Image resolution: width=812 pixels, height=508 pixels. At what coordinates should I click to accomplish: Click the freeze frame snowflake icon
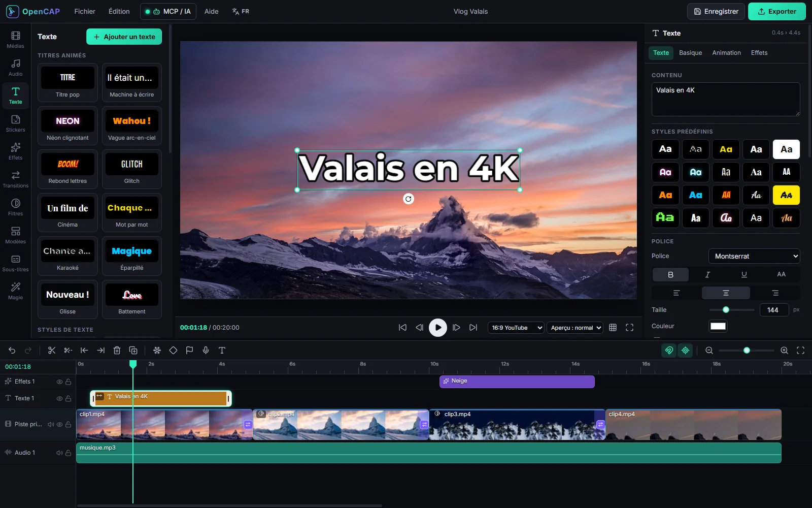[157, 351]
